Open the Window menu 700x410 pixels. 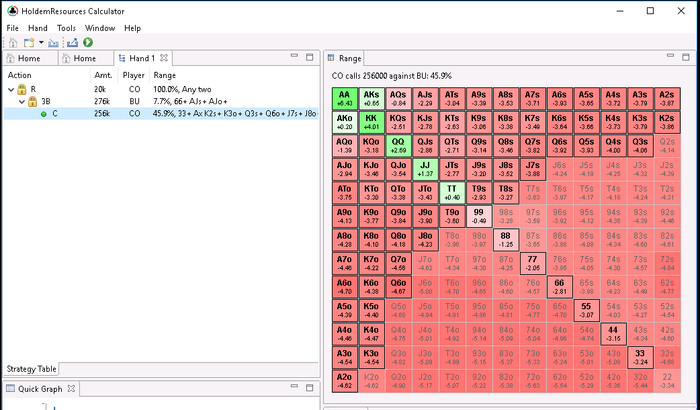tap(100, 28)
